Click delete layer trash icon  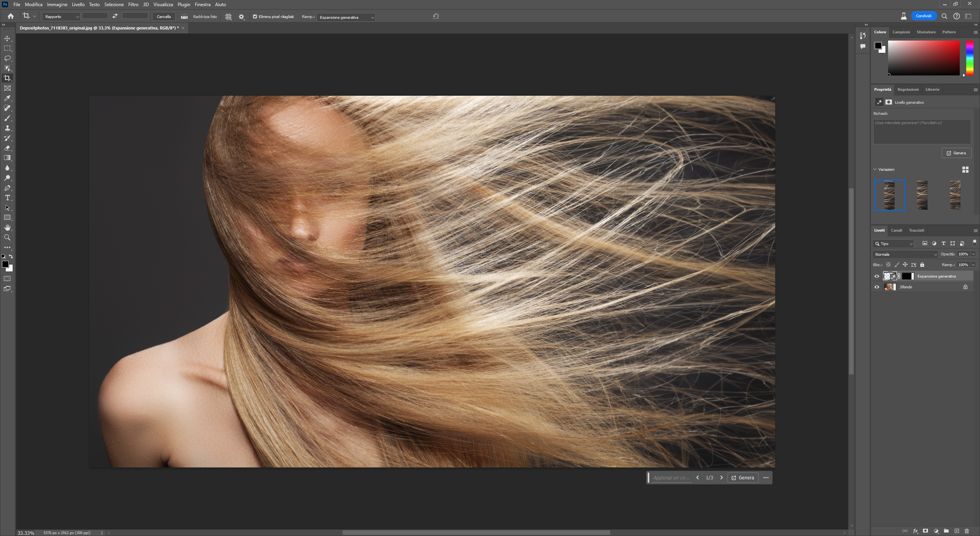tap(967, 531)
